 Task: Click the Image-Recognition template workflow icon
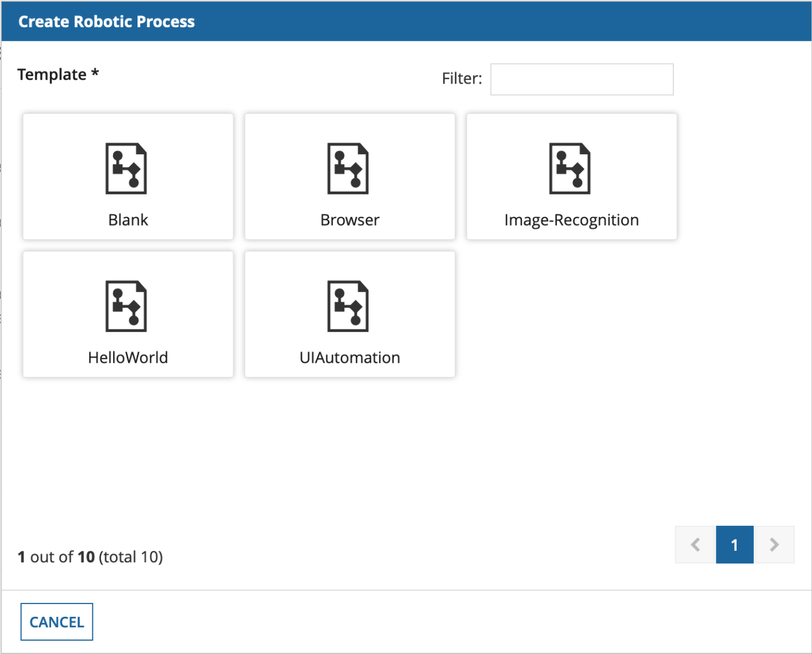click(x=570, y=168)
